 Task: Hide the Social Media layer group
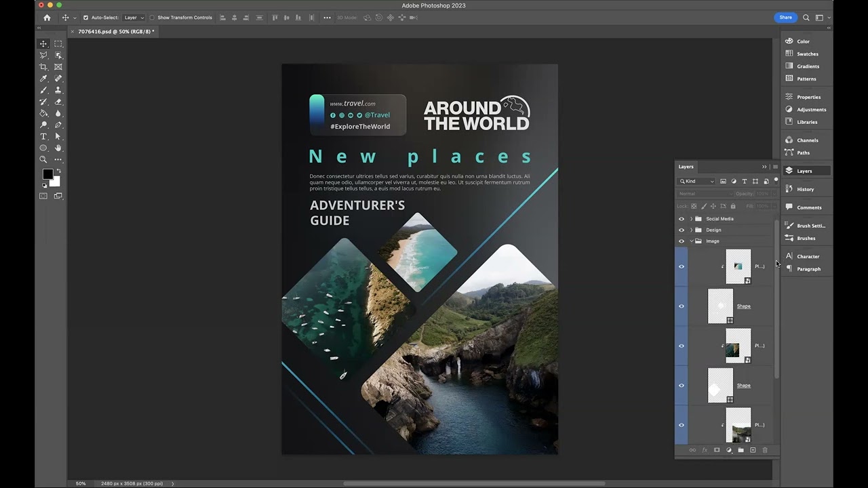tap(682, 219)
